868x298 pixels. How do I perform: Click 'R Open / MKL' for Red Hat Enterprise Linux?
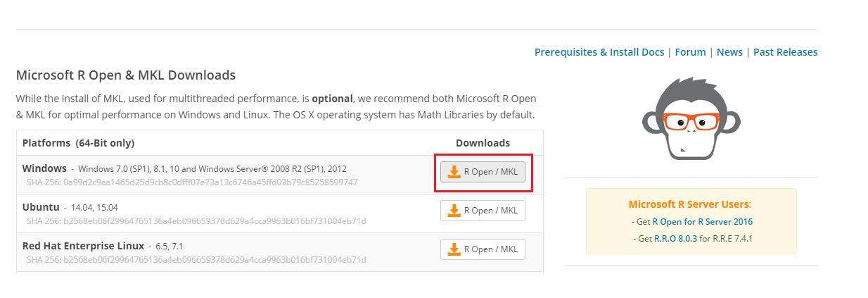(490, 249)
